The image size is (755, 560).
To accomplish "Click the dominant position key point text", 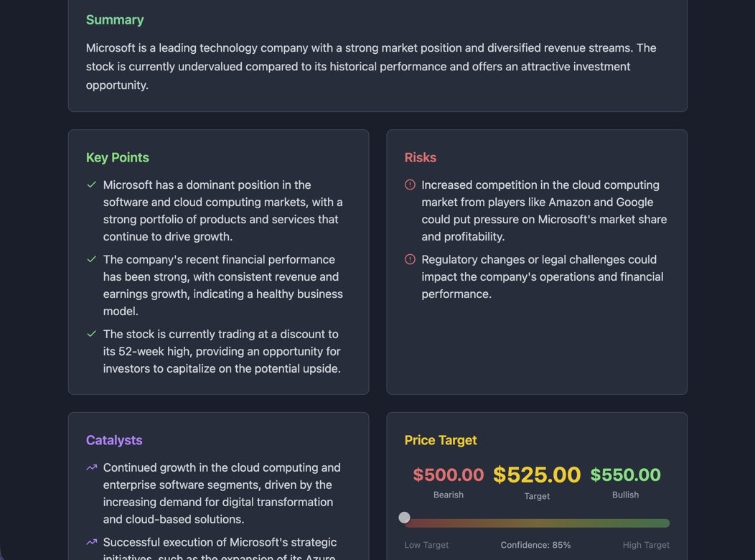I will (x=223, y=211).
